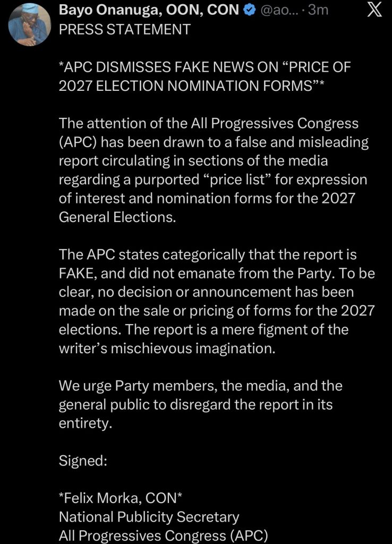Click the word "entirety."

(x=86, y=423)
